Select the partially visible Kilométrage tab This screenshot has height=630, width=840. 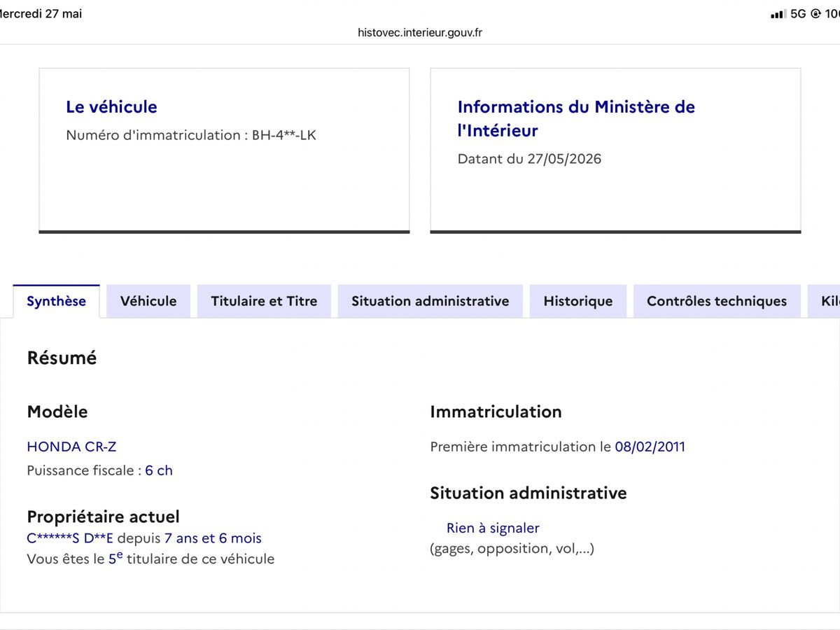[824, 301]
